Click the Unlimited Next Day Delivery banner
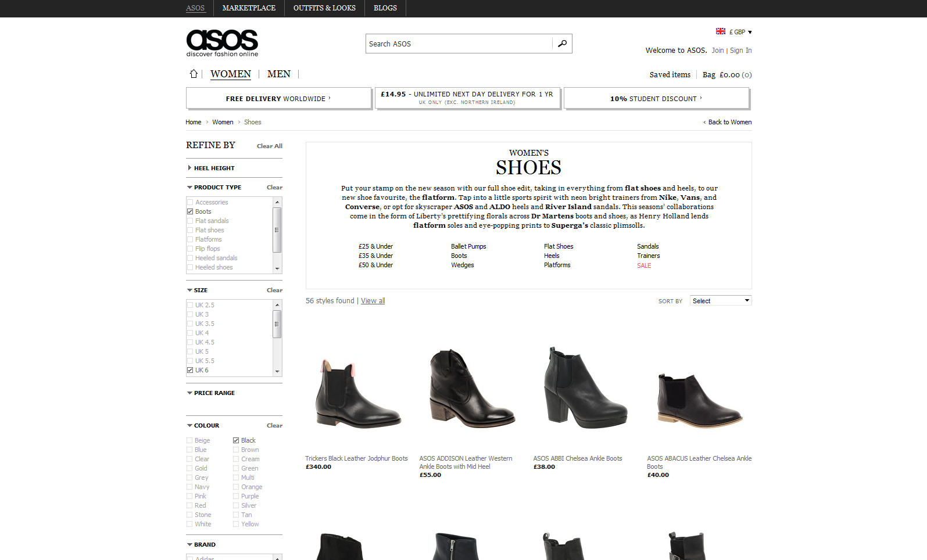 (x=467, y=98)
